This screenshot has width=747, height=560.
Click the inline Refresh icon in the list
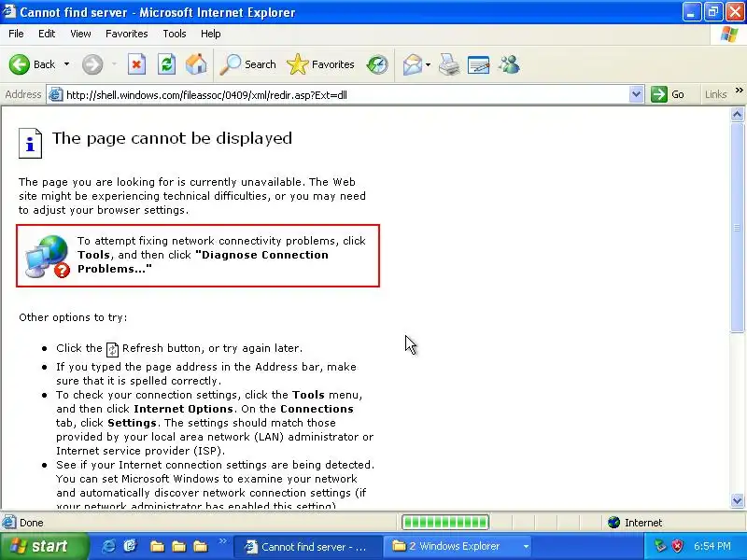tap(112, 349)
